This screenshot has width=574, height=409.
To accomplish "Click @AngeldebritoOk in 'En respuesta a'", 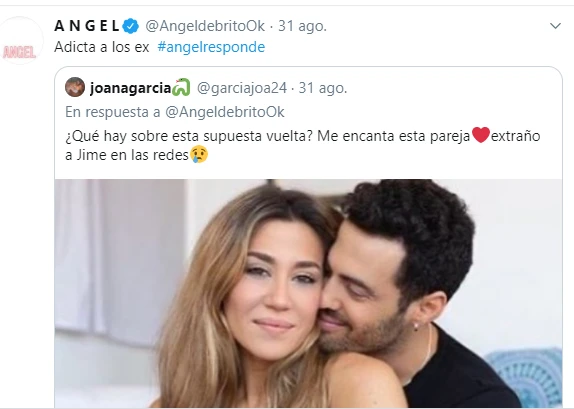I will [225, 112].
